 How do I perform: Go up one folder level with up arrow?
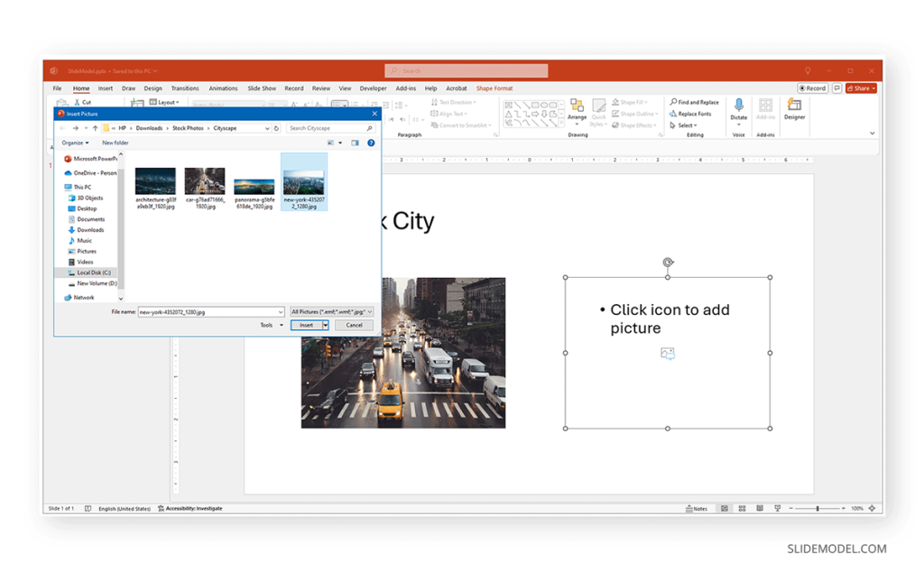click(95, 128)
